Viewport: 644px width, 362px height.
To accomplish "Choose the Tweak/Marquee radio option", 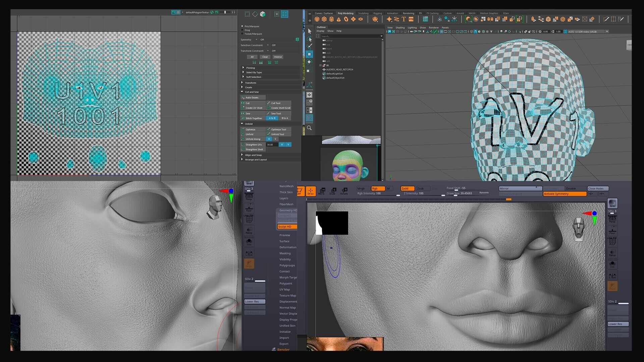I will [x=242, y=34].
